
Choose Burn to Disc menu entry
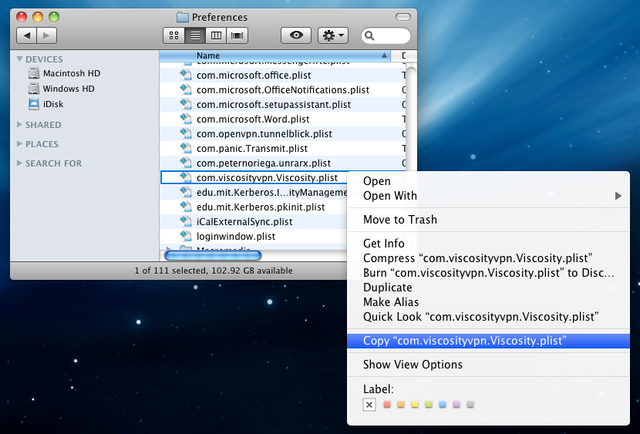click(x=488, y=273)
